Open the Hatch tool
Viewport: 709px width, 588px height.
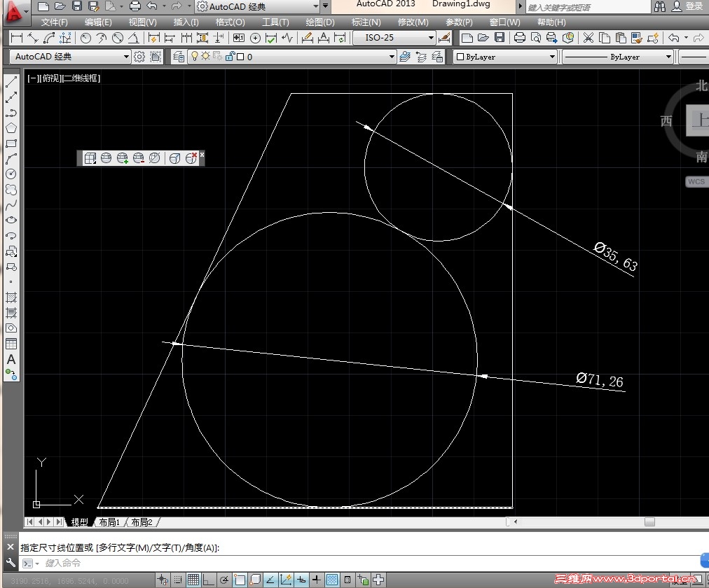[11, 297]
